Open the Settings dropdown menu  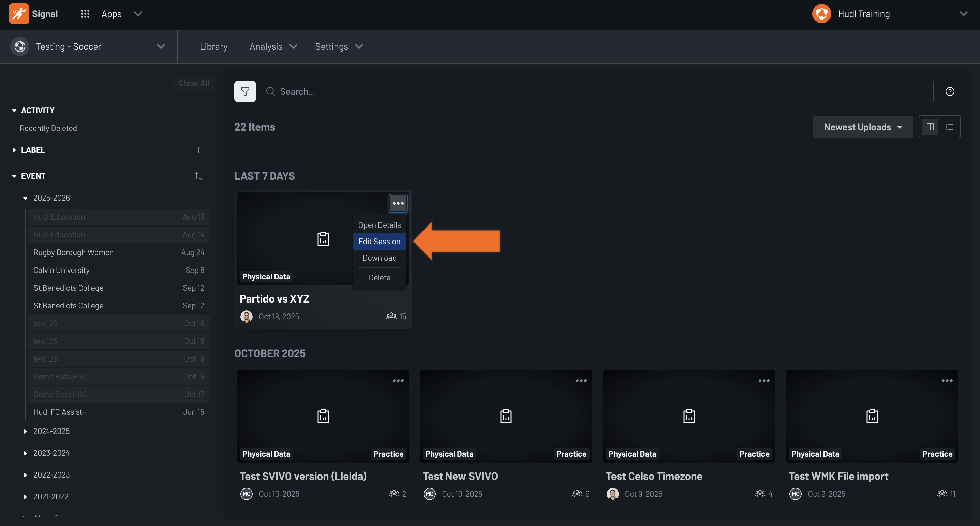pyautogui.click(x=339, y=46)
